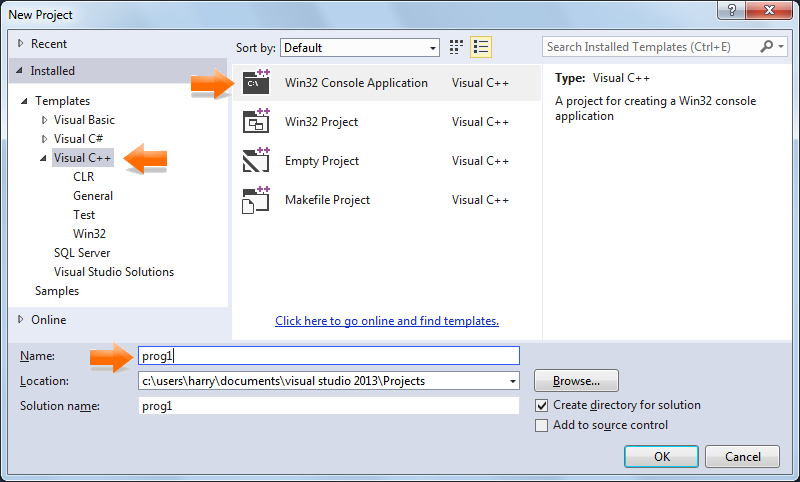
Task: Enable Add to source control checkbox
Action: pos(542,425)
